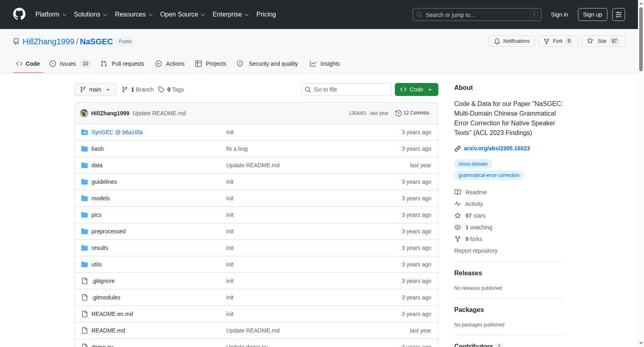Open commit hash 13044f1

click(x=357, y=113)
